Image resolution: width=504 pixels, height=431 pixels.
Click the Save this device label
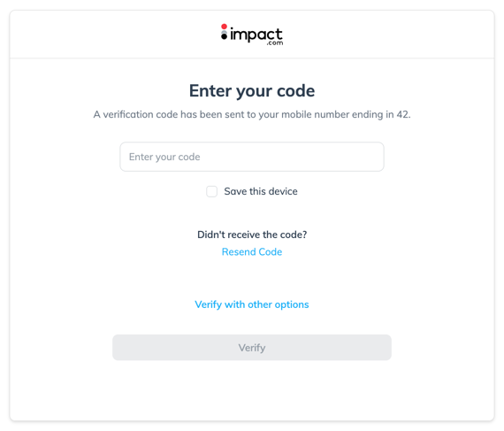coord(261,191)
